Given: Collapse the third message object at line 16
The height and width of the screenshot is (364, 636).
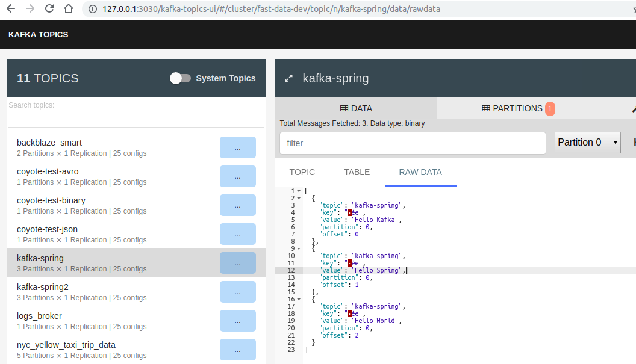Looking at the screenshot, I should [299, 299].
